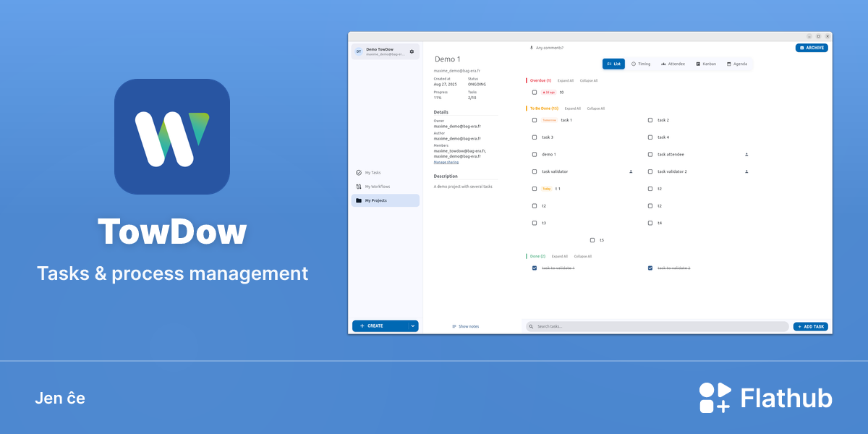
Task: Click the person icon on task validator row
Action: [x=631, y=171]
